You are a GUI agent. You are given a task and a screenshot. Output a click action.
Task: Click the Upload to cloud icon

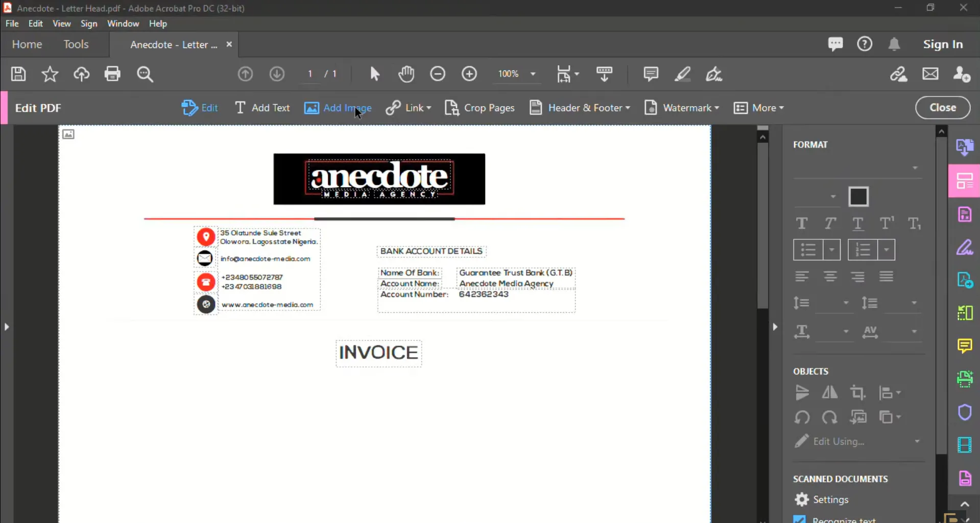[81, 74]
